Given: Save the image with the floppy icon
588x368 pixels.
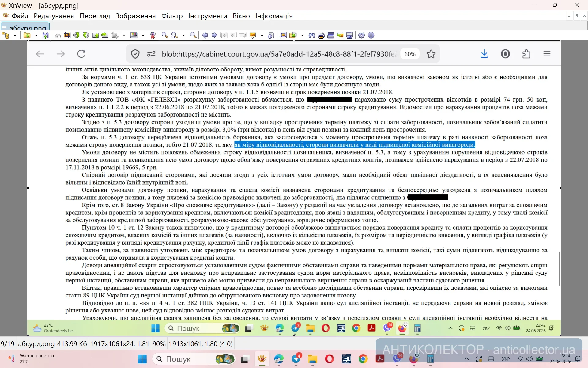Looking at the screenshot, I should click(45, 35).
